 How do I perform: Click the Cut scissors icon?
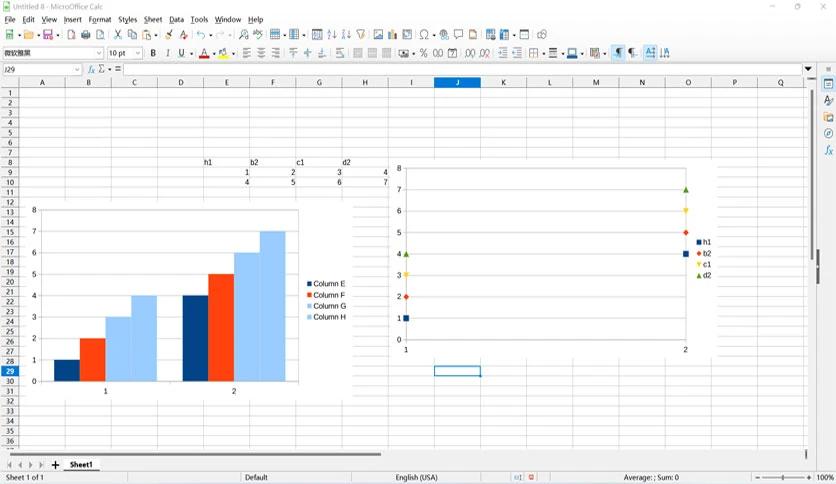(117, 35)
